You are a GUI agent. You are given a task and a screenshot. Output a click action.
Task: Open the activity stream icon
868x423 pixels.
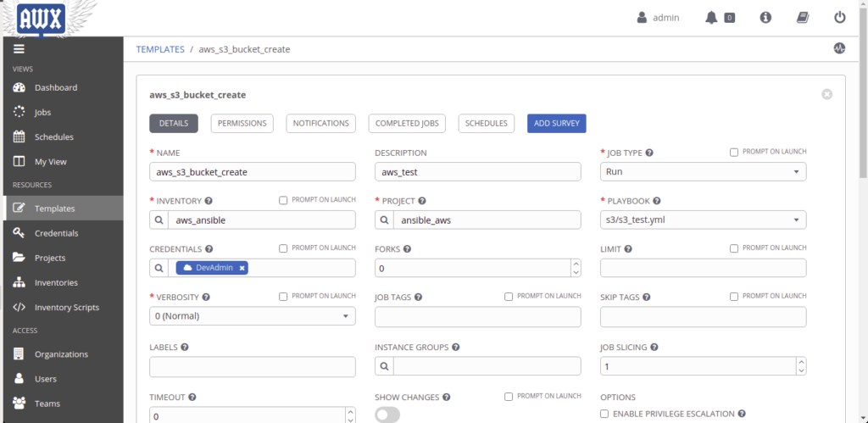click(x=839, y=48)
